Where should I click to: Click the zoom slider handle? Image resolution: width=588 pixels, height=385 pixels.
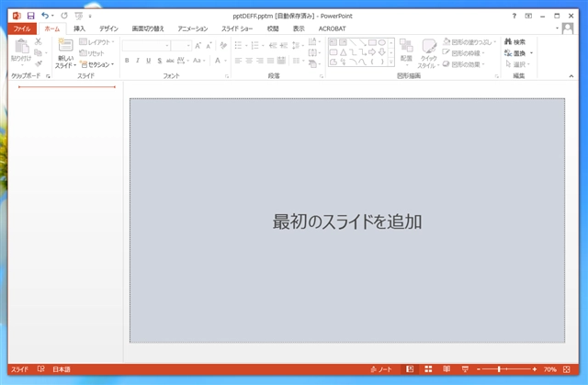[499, 369]
